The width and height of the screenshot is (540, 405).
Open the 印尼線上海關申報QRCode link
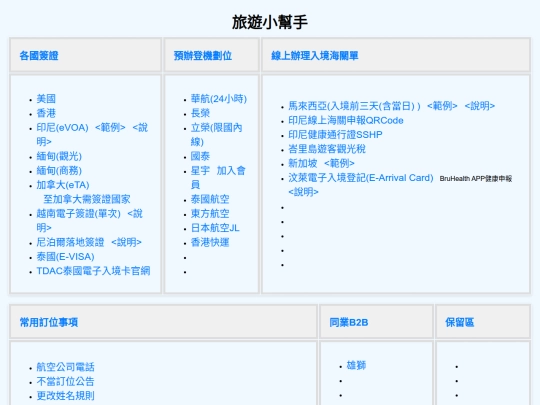346,121
